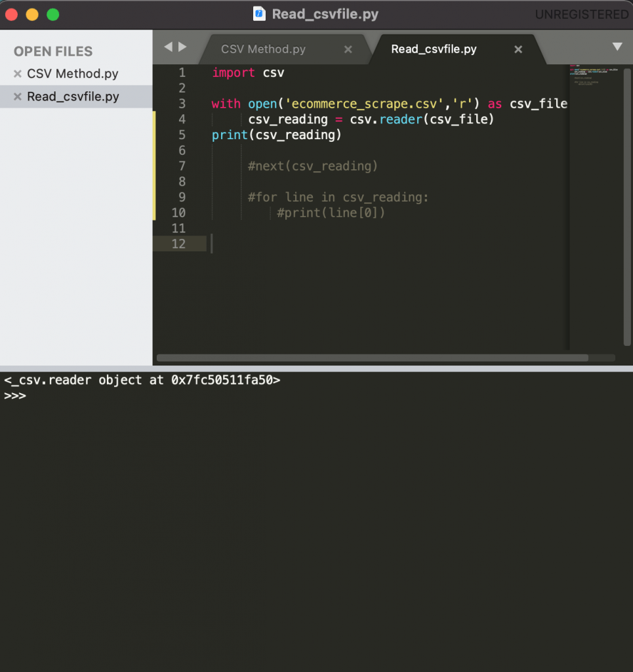Place cursor on line 12 of editor
The height and width of the screenshot is (672, 633).
click(x=386, y=244)
